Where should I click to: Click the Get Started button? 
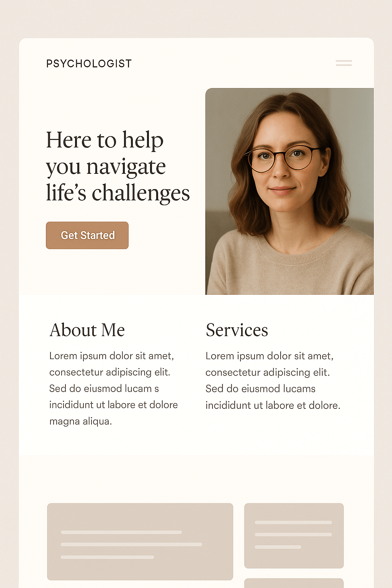pyautogui.click(x=87, y=235)
